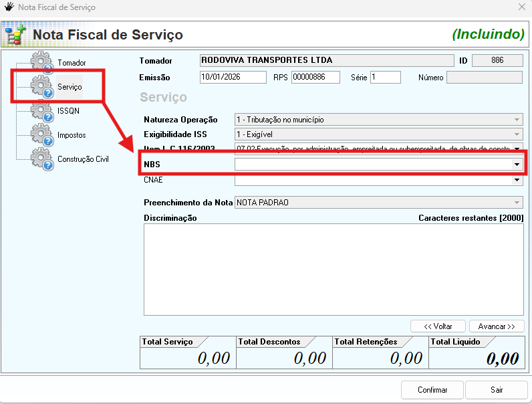This screenshot has height=404, width=532.
Task: Select the Serviço gear icon
Action: (42, 86)
